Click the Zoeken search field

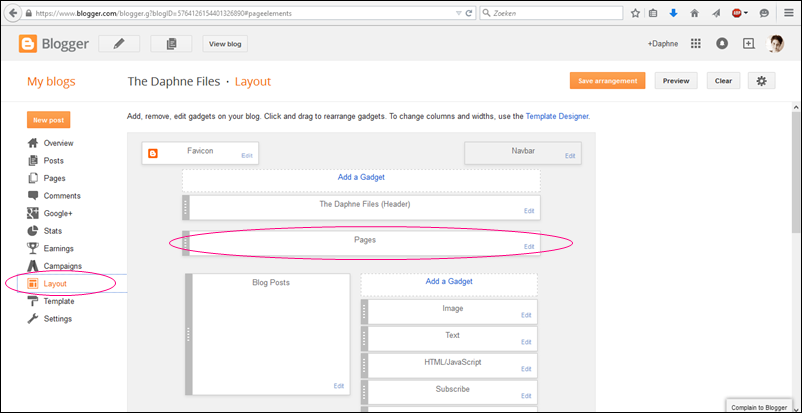(x=551, y=13)
